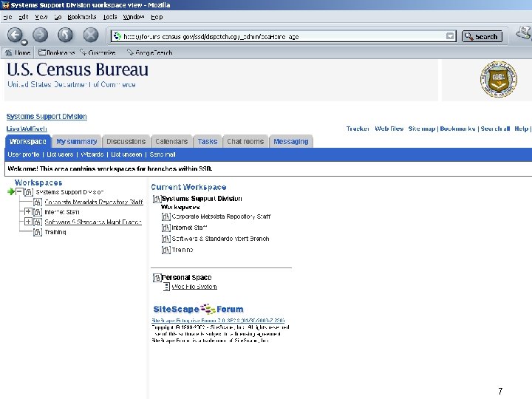Open Corporate Metadata Repository Staff in tree
The height and width of the screenshot is (399, 532).
94,202
